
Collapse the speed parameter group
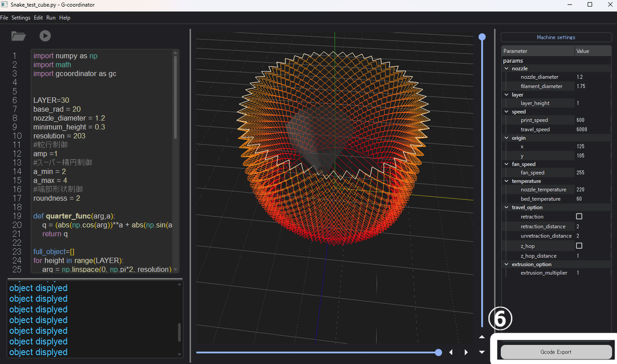(506, 112)
